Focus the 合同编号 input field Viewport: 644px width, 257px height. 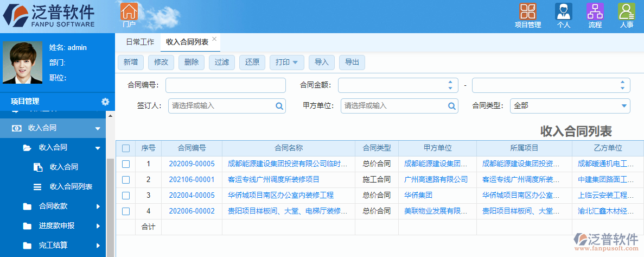226,85
